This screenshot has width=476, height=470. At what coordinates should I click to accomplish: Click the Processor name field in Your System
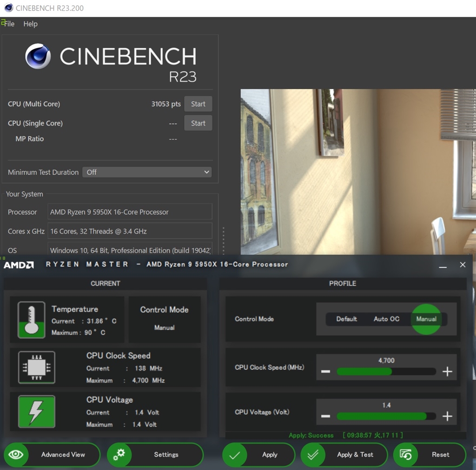[x=131, y=211]
